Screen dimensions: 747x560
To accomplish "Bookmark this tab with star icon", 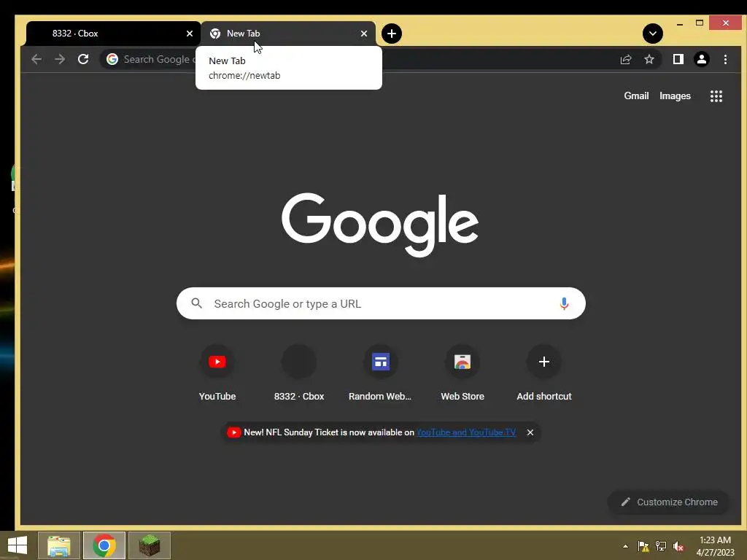I will [649, 59].
